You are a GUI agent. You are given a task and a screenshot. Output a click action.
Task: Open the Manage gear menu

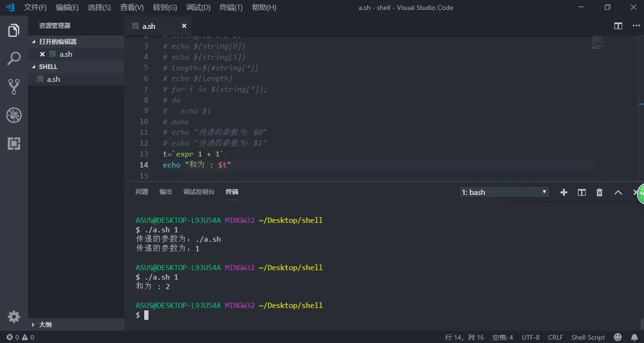click(x=14, y=317)
